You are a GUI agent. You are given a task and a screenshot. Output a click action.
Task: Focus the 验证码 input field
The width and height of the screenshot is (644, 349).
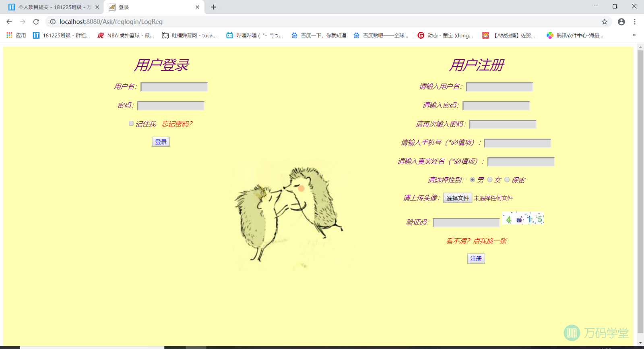click(x=466, y=222)
